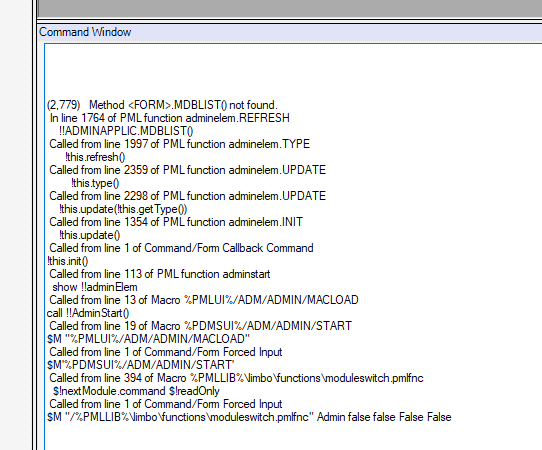The image size is (542, 450).
Task: Click 'Called from line 394' moduleswitch.pmlfnc line
Action: 236,378
